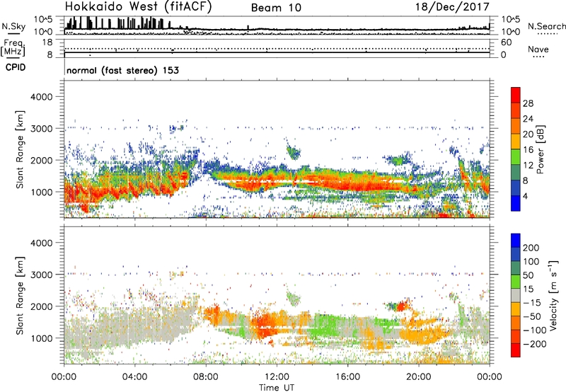Click the '60' Nave axis tick
The width and height of the screenshot is (566, 392).
pyautogui.click(x=507, y=42)
